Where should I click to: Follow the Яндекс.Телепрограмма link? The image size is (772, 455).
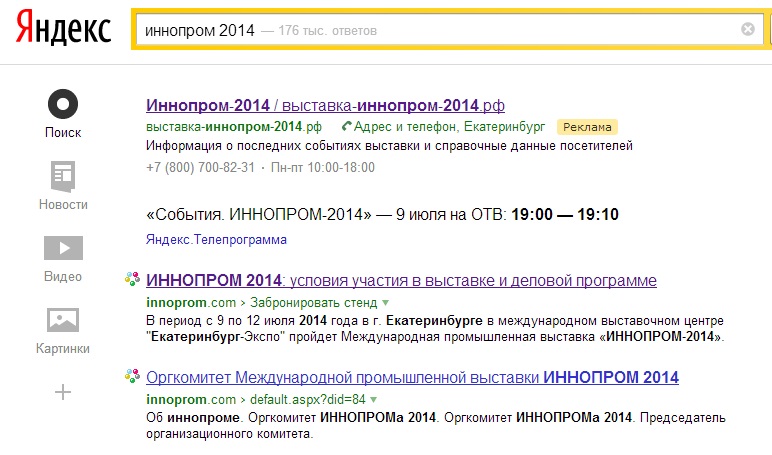pos(216,240)
